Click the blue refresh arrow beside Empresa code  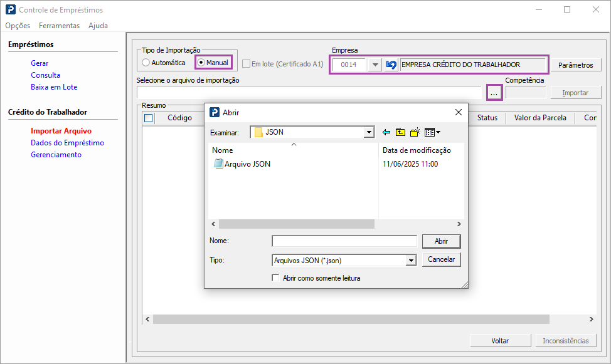tap(391, 65)
